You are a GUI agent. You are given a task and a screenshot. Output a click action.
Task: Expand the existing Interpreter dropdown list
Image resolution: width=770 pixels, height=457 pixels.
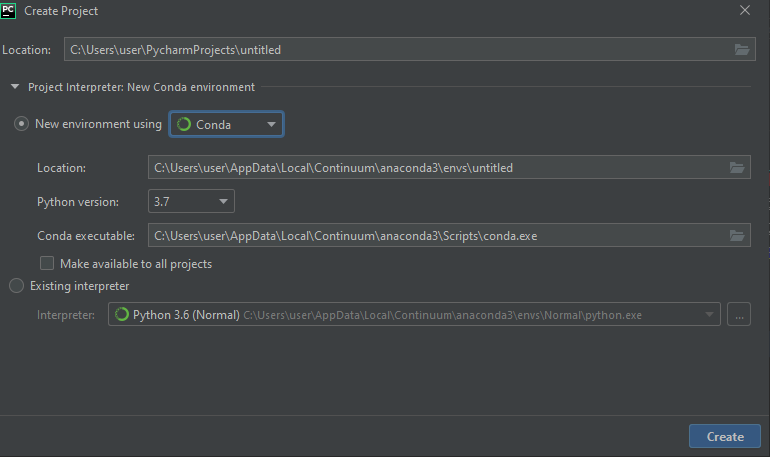[711, 315]
